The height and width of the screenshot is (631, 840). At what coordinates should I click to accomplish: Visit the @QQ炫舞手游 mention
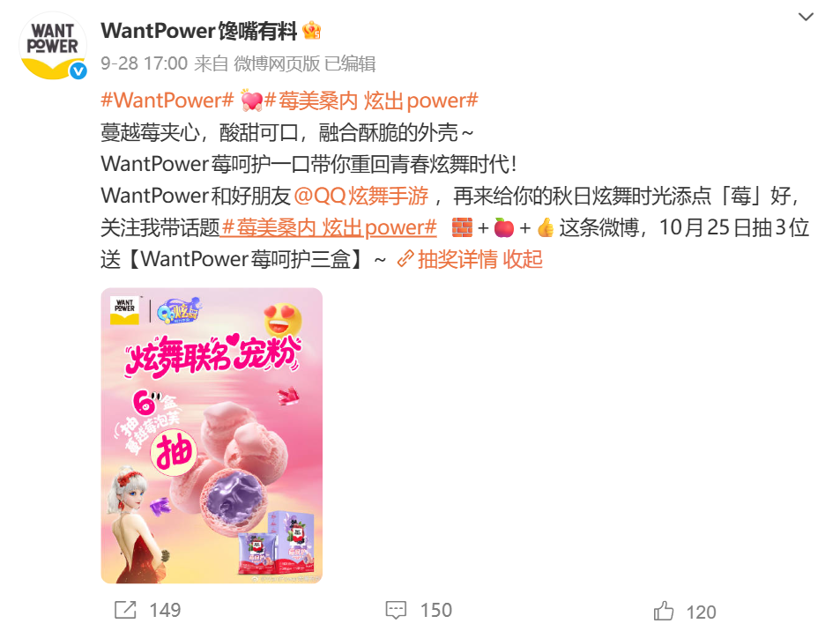coord(361,196)
